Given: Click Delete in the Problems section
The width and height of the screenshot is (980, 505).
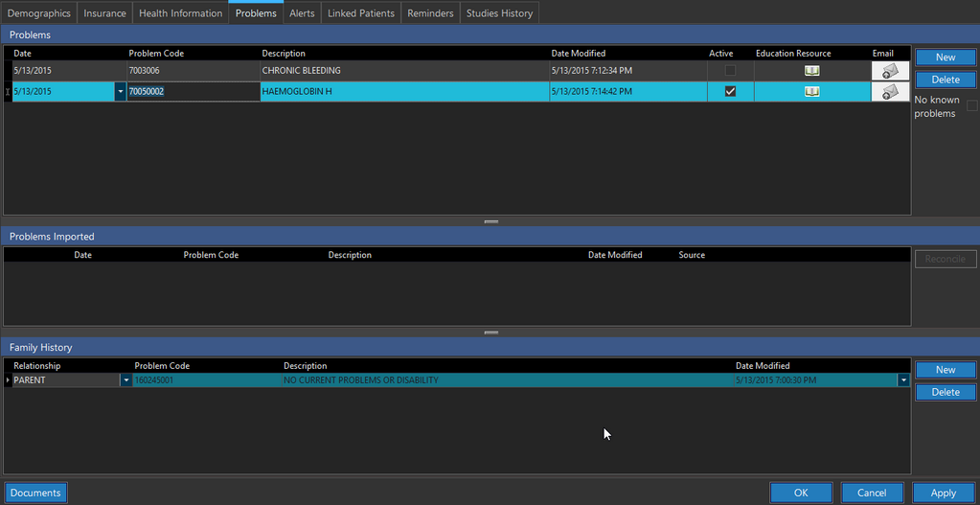Looking at the screenshot, I should 946,80.
